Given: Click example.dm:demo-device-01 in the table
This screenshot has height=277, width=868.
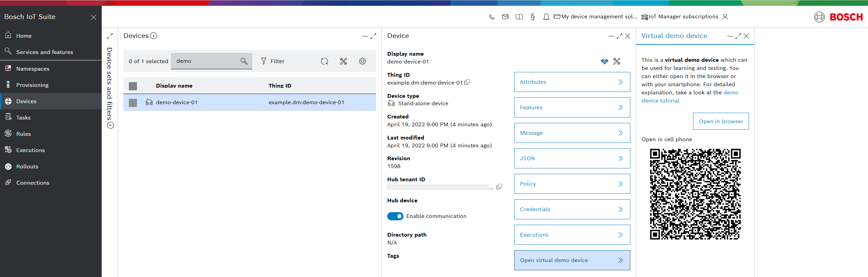Looking at the screenshot, I should 306,102.
